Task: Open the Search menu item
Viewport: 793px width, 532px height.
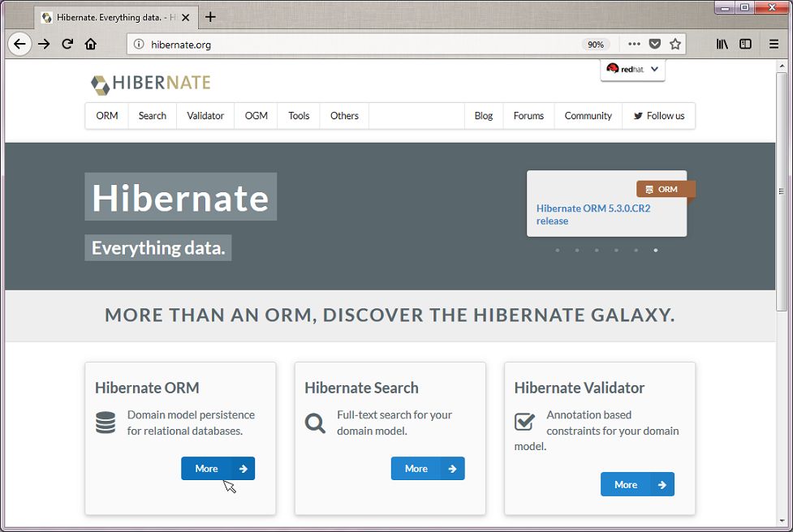Action: click(153, 116)
